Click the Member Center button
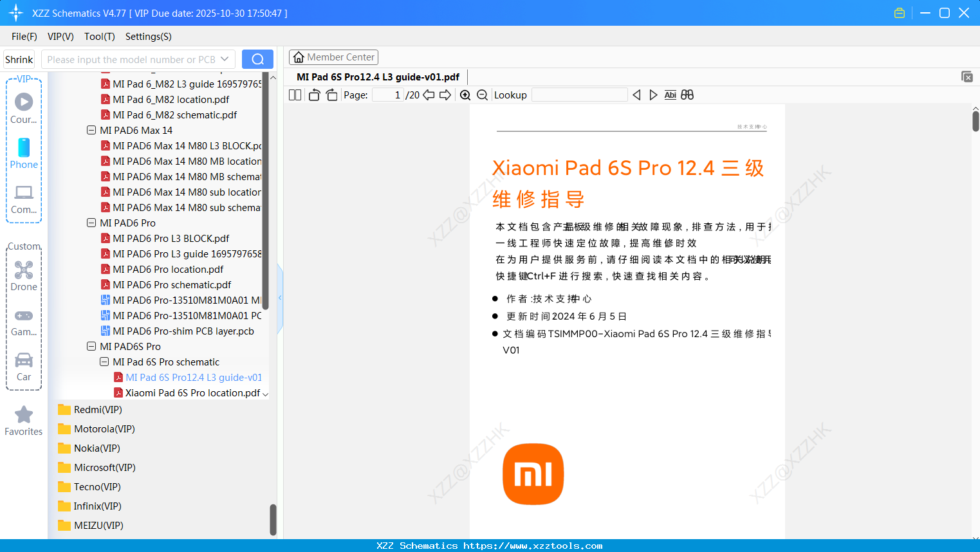This screenshot has height=552, width=980. pos(333,57)
